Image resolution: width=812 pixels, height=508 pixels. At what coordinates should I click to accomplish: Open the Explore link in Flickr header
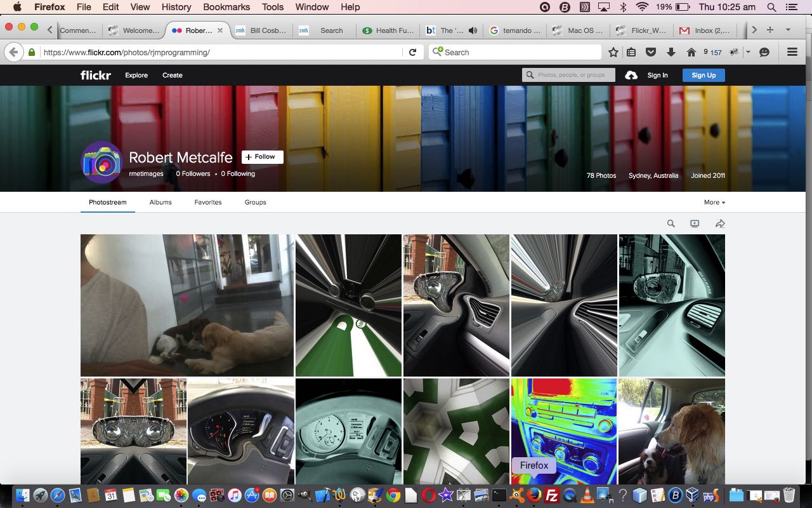[136, 75]
